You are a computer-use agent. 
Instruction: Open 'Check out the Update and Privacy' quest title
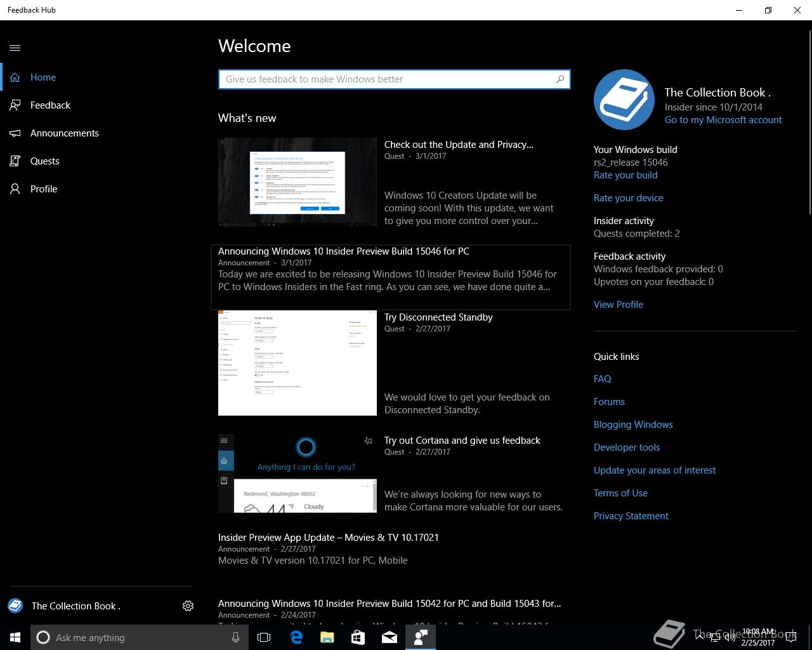tap(459, 145)
